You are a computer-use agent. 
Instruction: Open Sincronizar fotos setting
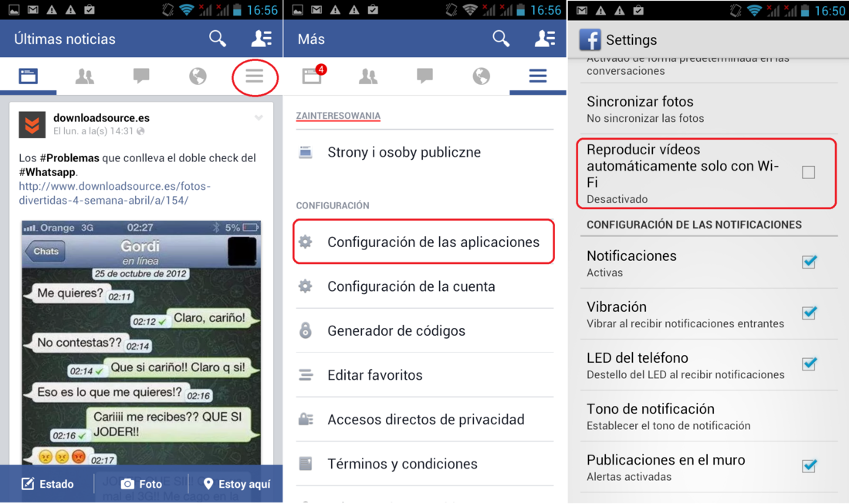709,109
